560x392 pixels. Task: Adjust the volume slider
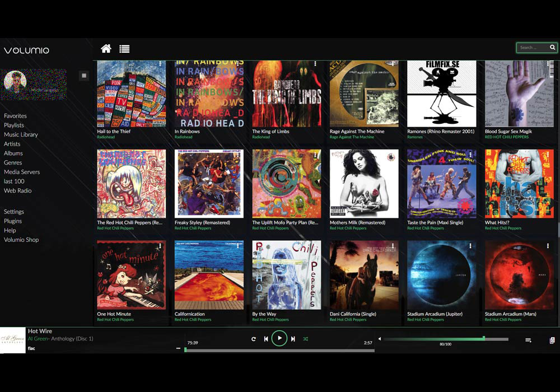click(446, 339)
